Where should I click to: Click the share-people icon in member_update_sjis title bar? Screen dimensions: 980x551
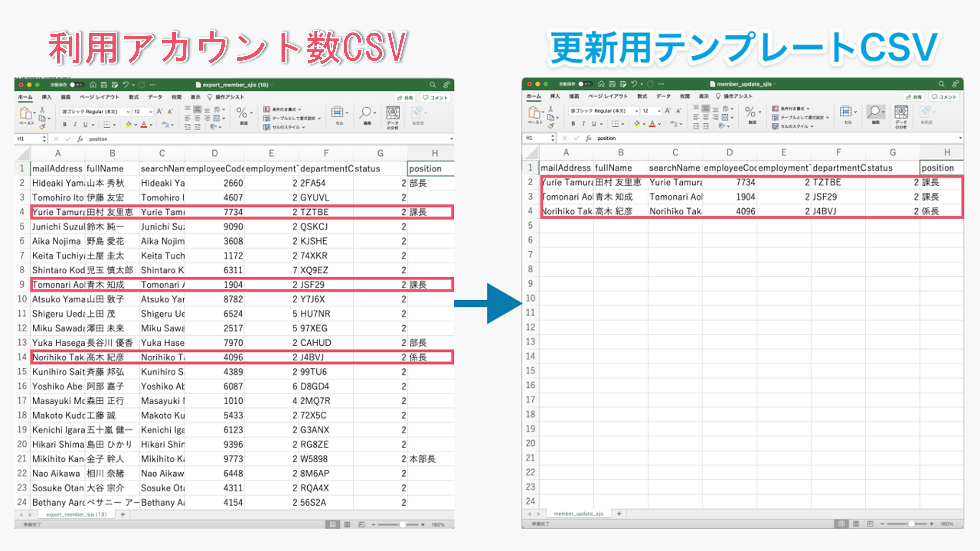(x=955, y=84)
